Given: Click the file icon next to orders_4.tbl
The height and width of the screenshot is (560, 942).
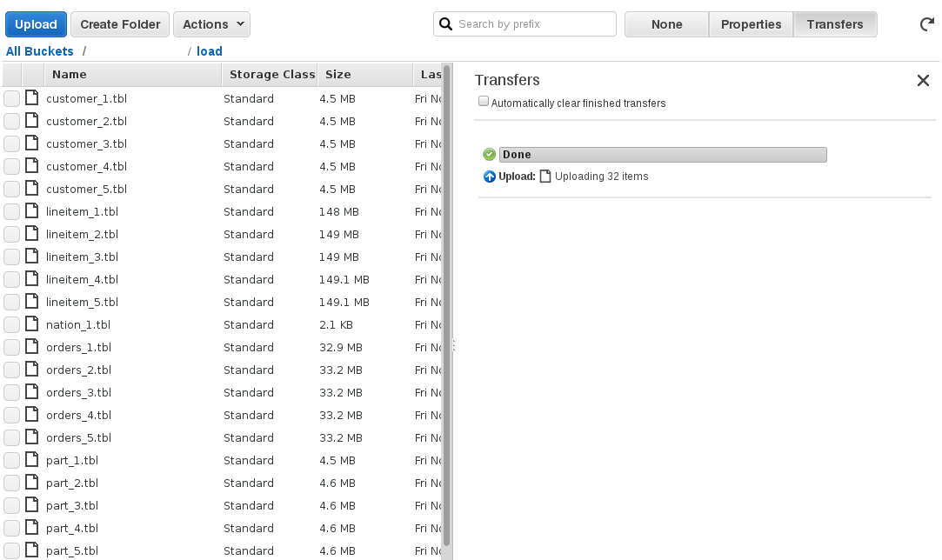Looking at the screenshot, I should tap(32, 415).
